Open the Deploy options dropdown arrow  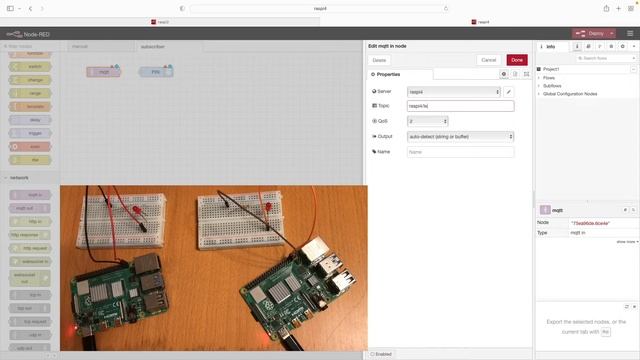(x=612, y=33)
